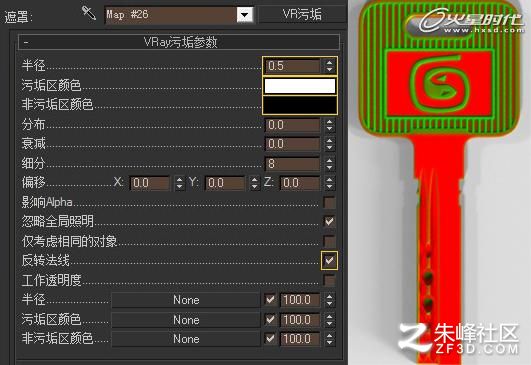Click the 衰减 spinner arrows

[329, 144]
